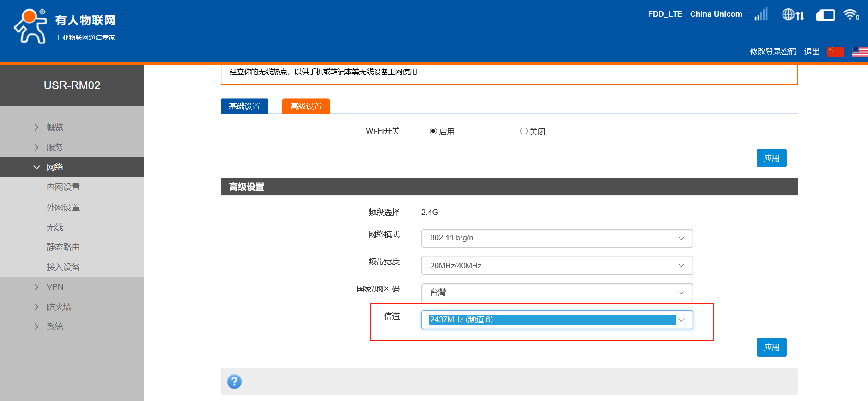
Task: Open the 国家/地区码 dropdown
Action: [x=557, y=292]
